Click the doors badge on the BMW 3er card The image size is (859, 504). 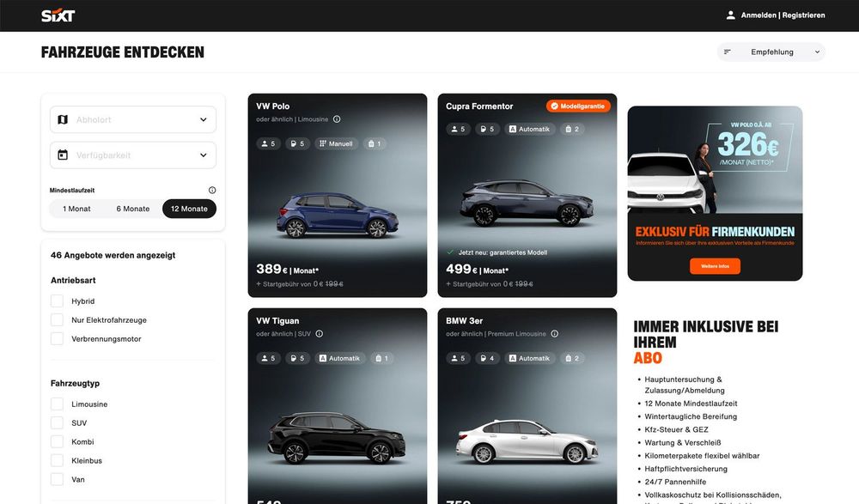[487, 358]
